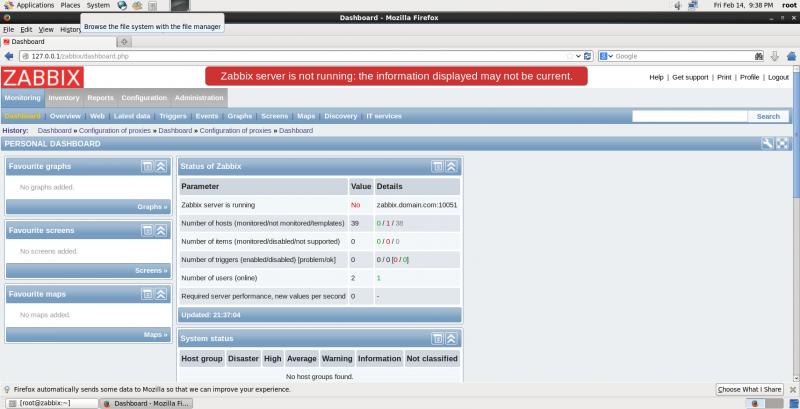Go to Graphs submenu

click(240, 116)
